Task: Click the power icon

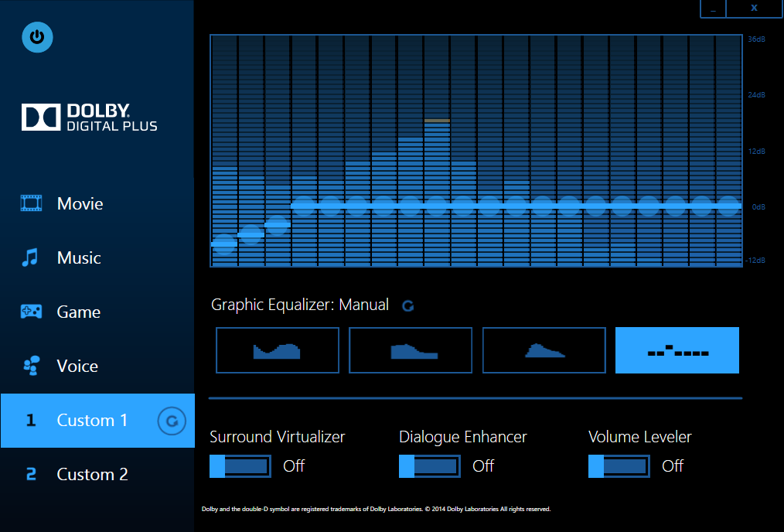Action: click(36, 36)
